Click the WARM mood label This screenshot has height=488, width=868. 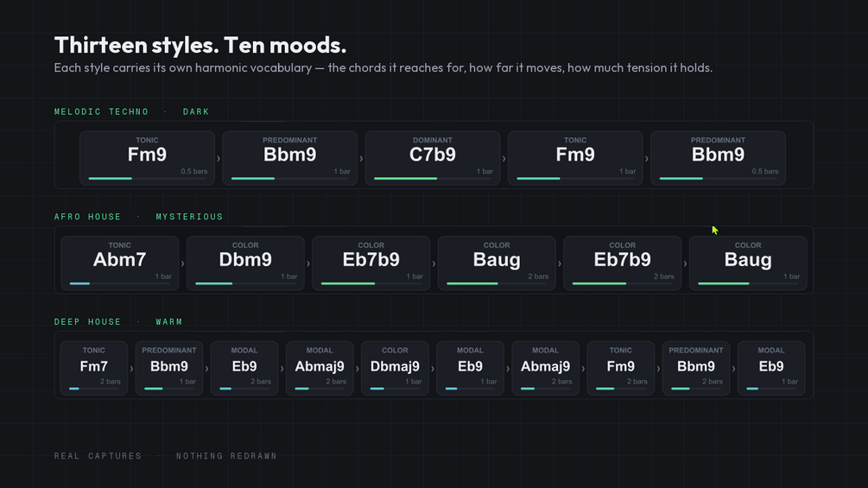point(169,322)
